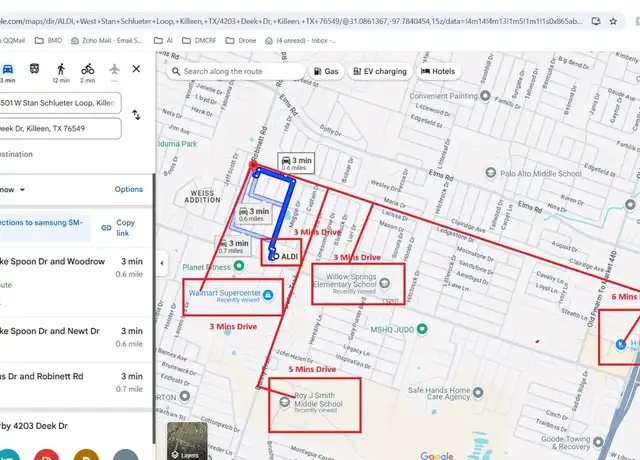Click Safe Hands Home Care Agency pin
The image size is (640, 460).
[478, 393]
